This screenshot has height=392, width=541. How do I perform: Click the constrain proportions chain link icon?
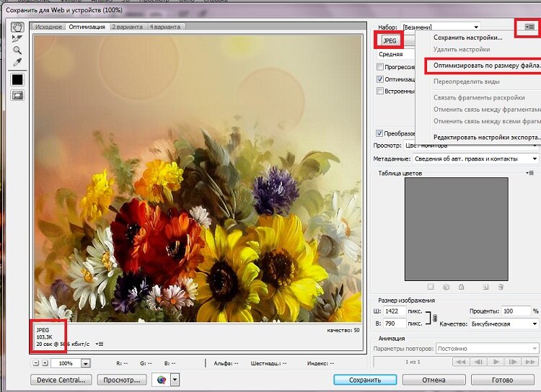point(435,318)
